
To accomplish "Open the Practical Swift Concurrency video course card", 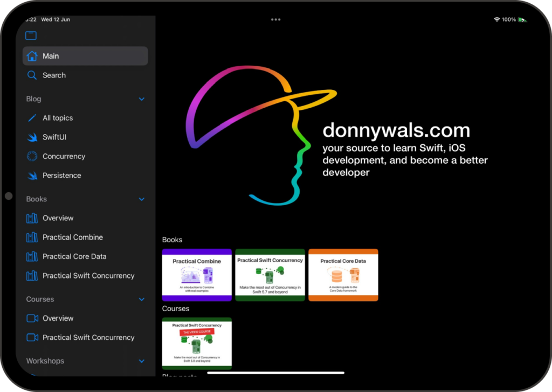I will 197,344.
